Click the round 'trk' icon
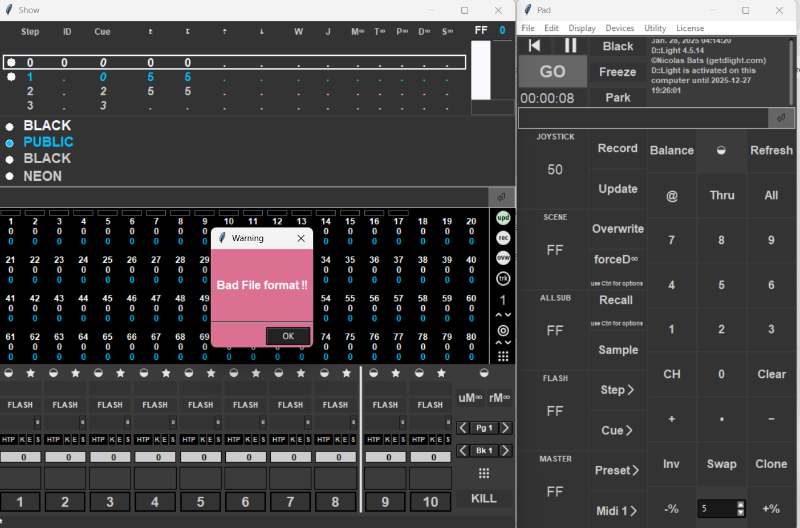 (503, 277)
